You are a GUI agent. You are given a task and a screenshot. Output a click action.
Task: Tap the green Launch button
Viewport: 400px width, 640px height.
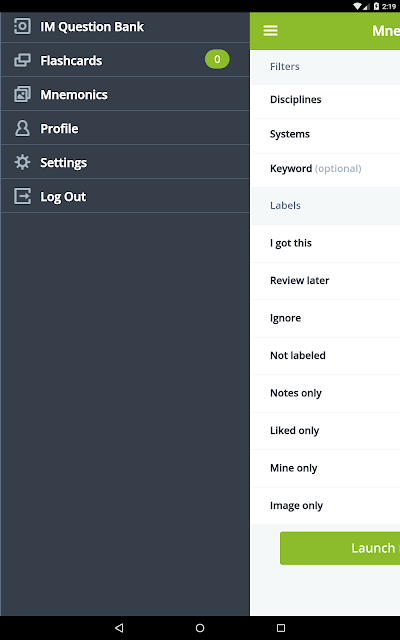(340, 548)
